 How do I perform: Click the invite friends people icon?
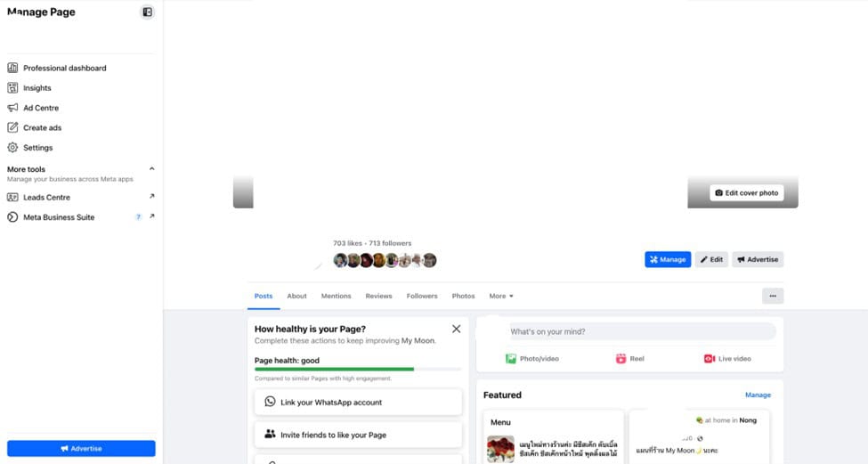point(270,434)
